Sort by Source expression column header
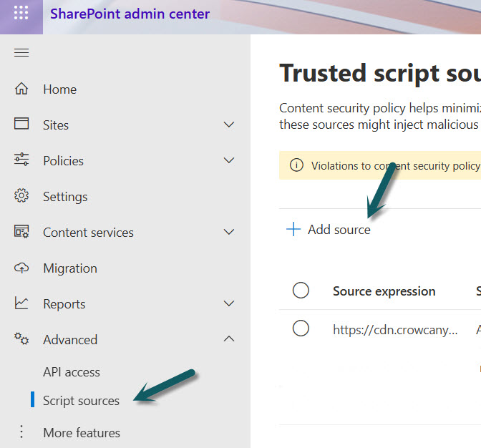 tap(384, 291)
